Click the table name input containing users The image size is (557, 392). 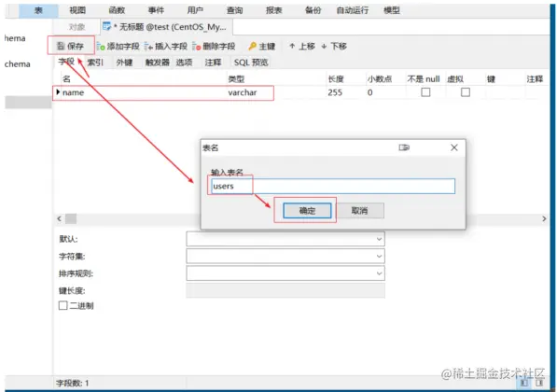(x=333, y=187)
